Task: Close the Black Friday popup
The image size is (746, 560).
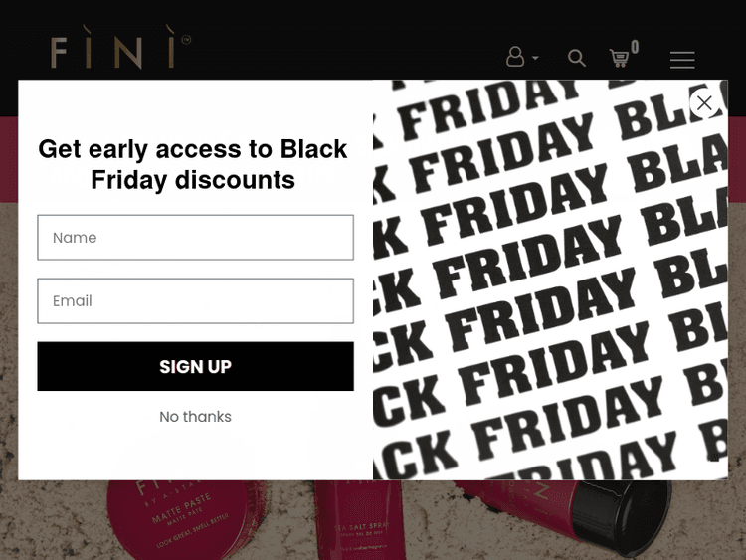Action: [704, 102]
